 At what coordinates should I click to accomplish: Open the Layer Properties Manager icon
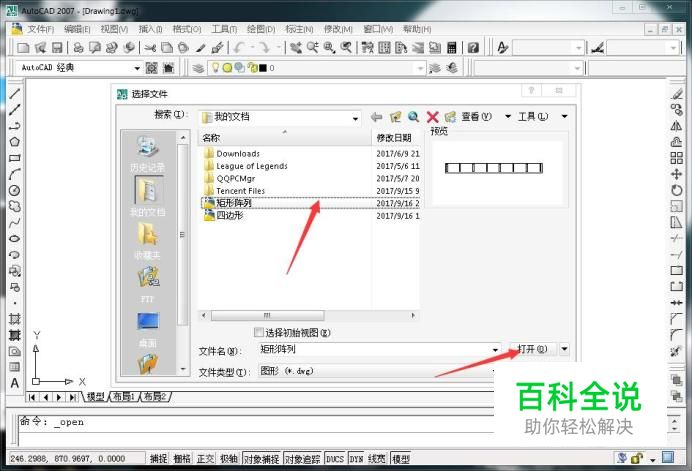click(198, 68)
